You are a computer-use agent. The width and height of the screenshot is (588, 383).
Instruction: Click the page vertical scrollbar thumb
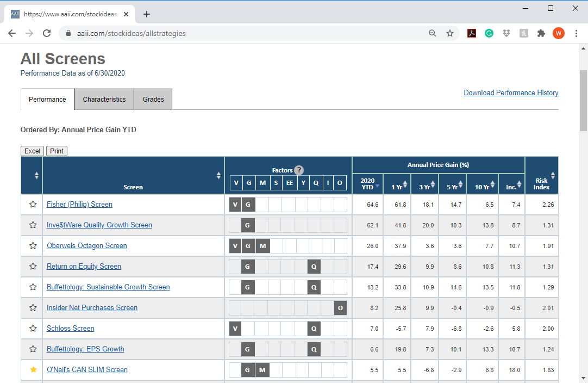(x=583, y=101)
